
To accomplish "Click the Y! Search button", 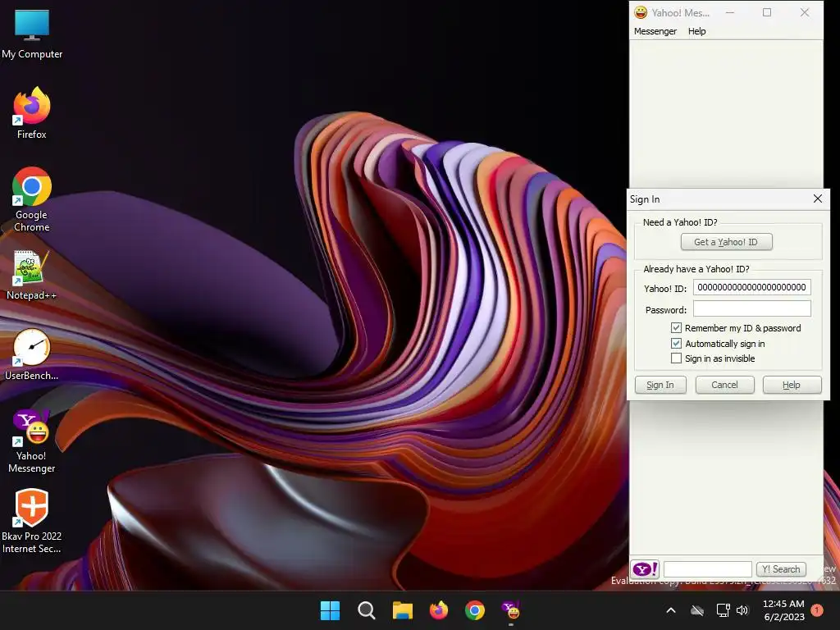I will [781, 569].
